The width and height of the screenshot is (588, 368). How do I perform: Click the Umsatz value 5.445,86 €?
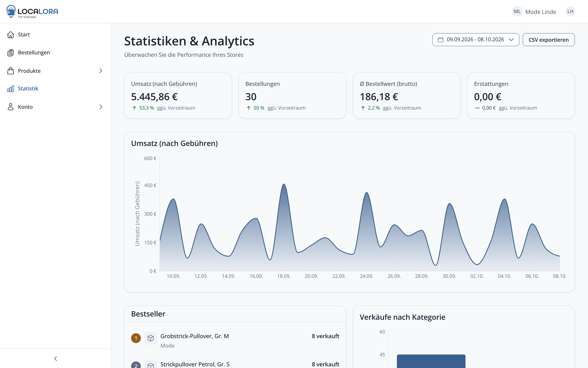tap(154, 97)
